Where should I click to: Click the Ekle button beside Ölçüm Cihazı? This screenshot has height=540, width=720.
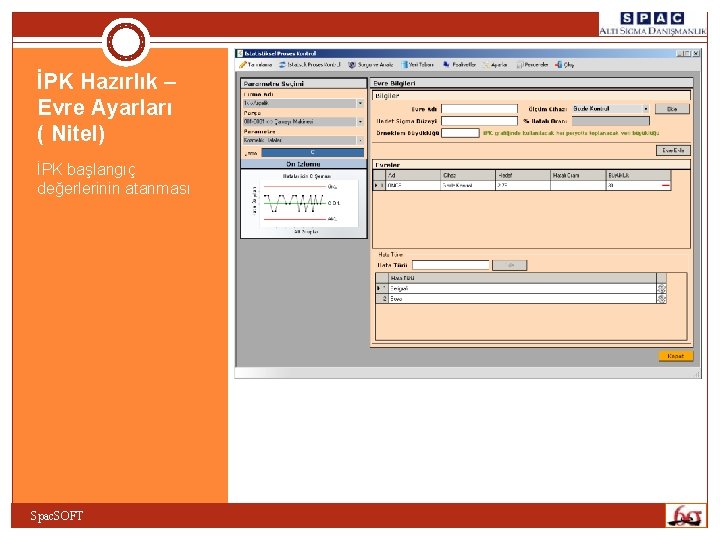[672, 109]
